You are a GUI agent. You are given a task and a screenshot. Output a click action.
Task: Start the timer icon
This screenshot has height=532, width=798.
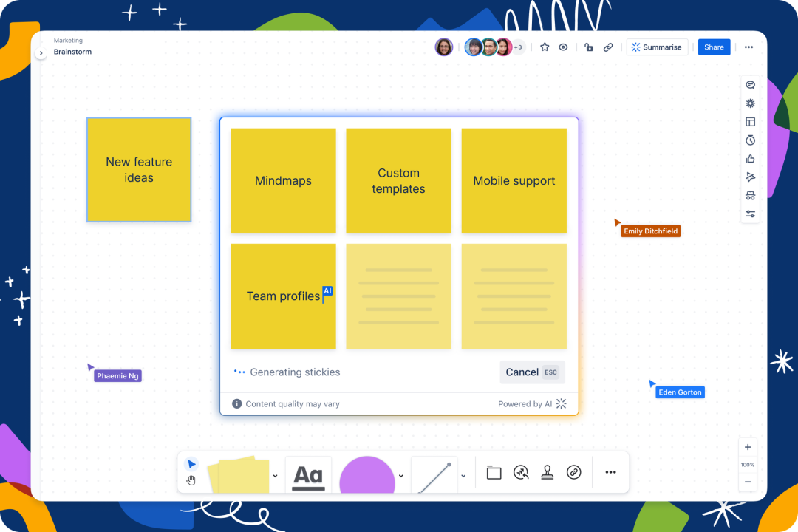750,140
